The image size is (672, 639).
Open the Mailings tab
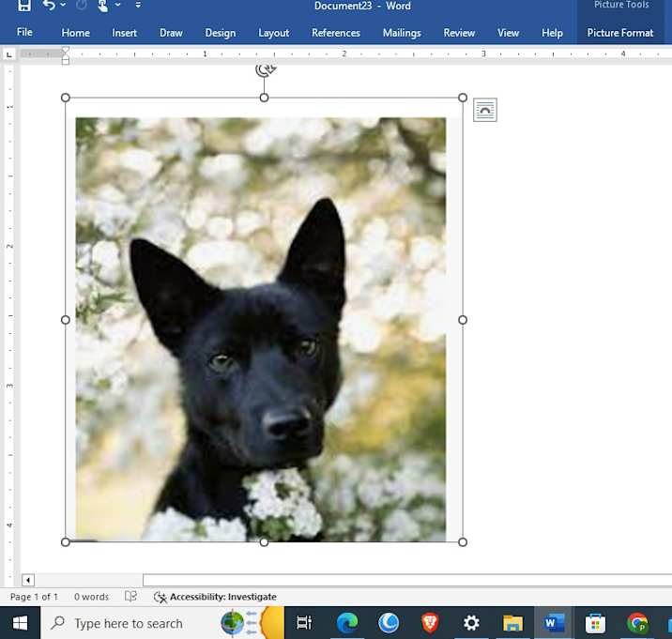tap(402, 33)
